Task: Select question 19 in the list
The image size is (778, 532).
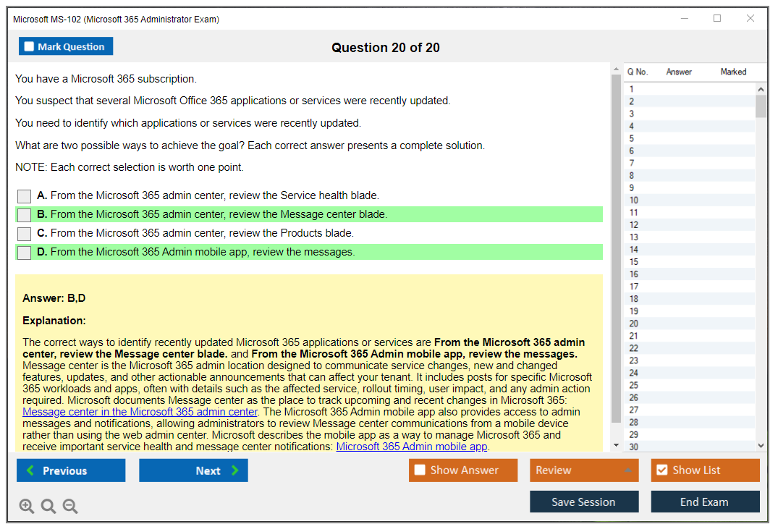Action: 690,311
